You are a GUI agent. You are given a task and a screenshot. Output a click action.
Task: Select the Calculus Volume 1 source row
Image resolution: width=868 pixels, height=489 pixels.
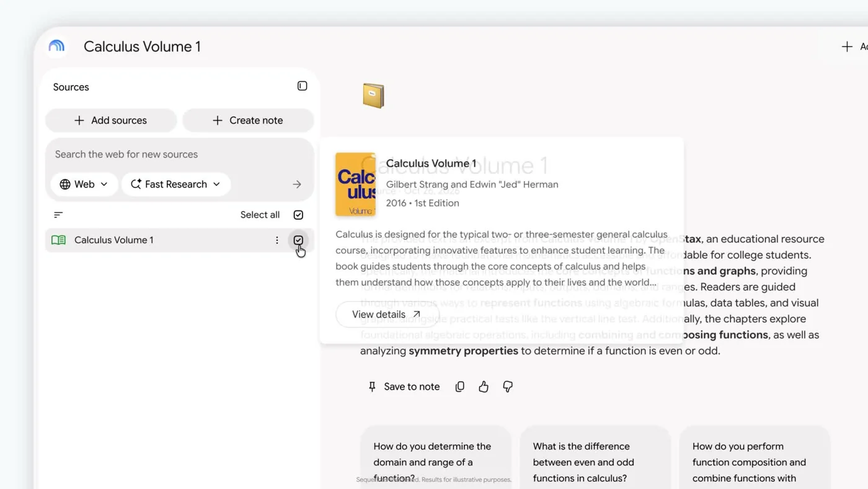coord(179,240)
